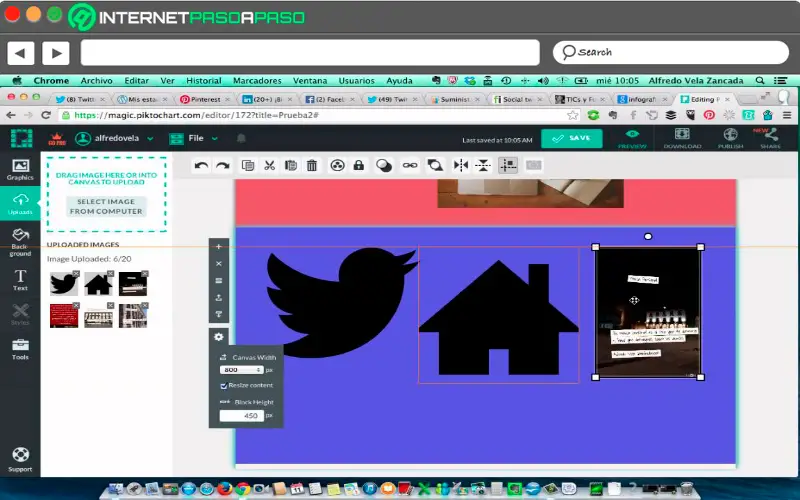The width and height of the screenshot is (800, 500).
Task: Click the Share button
Action: click(770, 139)
